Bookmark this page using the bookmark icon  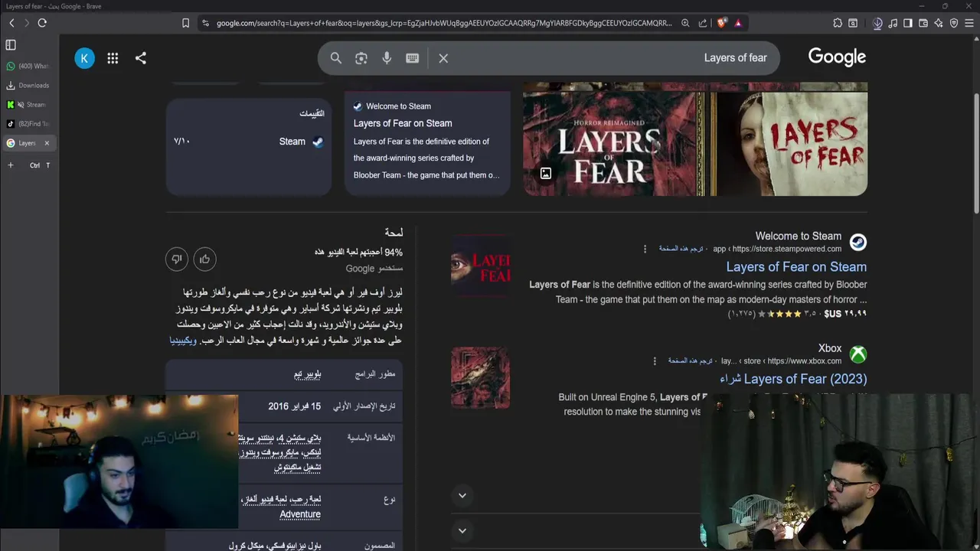185,23
